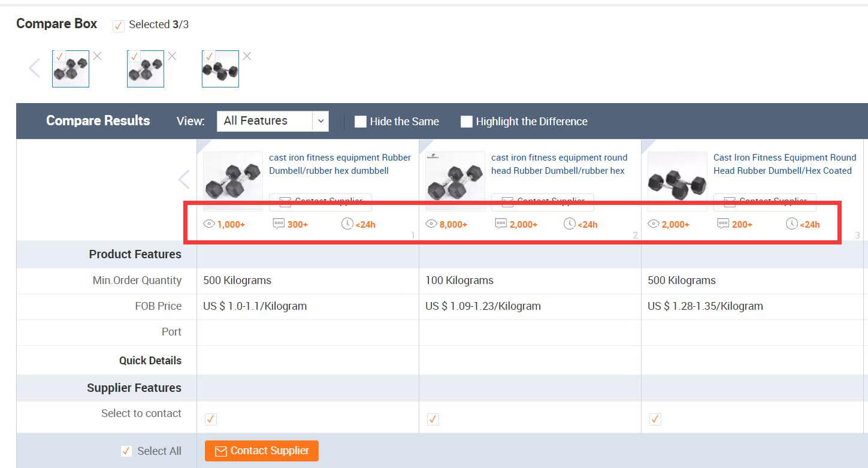Enable Highlight the Difference checkbox
The height and width of the screenshot is (468, 868).
tap(467, 122)
